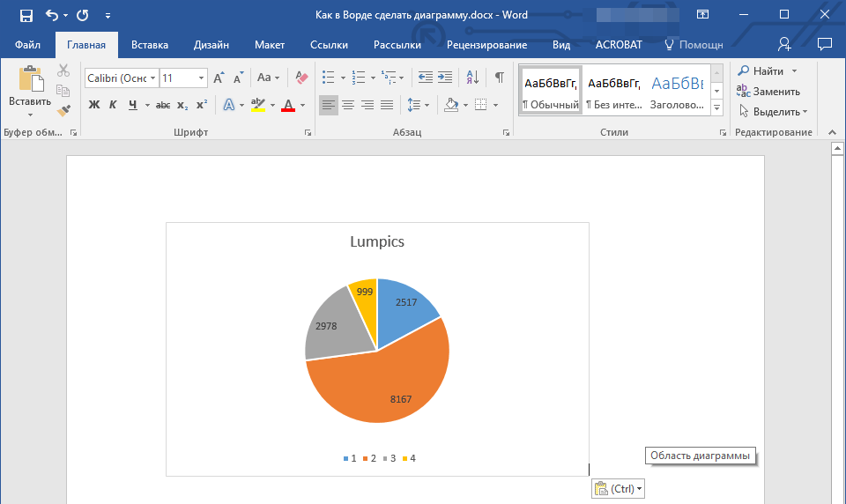
Task: Click the Sort A-Z icon
Action: (472, 78)
